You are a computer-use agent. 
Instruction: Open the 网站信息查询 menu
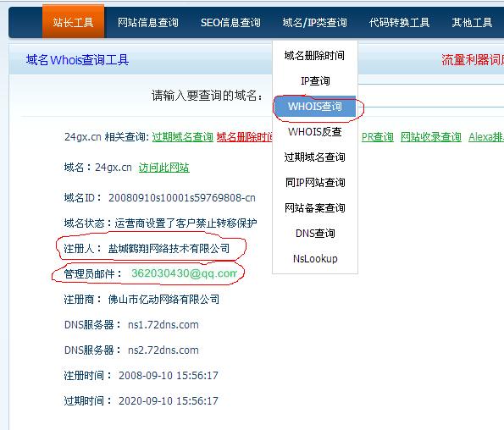(148, 23)
